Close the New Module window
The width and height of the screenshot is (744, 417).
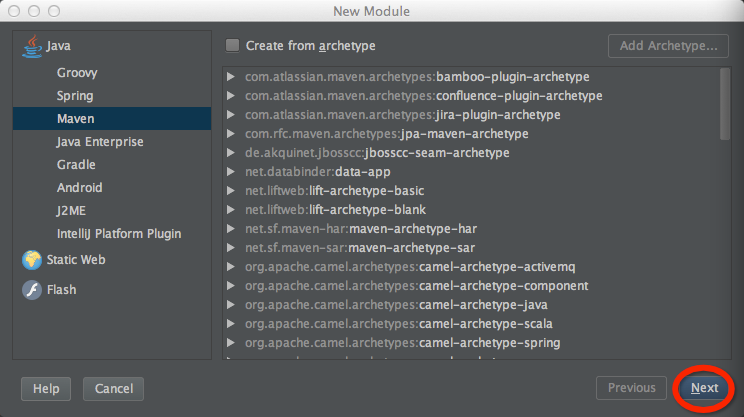pyautogui.click(x=14, y=11)
